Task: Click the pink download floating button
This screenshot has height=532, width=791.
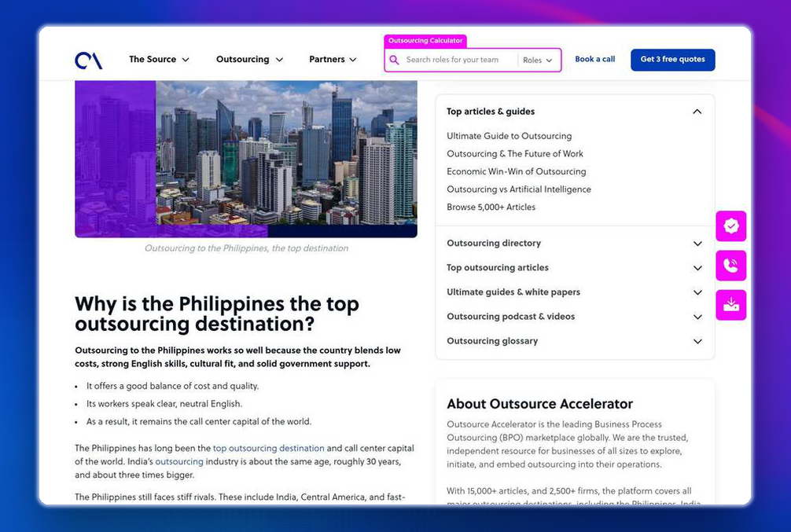Action: click(731, 305)
